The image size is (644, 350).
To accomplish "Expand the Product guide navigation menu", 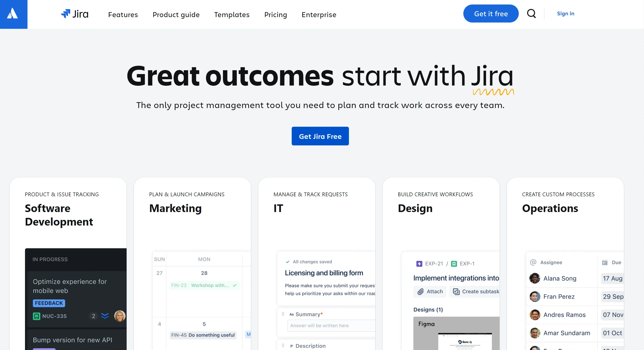I will point(176,14).
